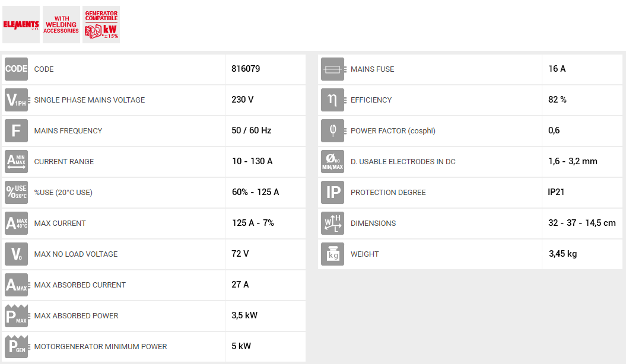
Task: Click the mains fuse icon
Action: [x=332, y=69]
